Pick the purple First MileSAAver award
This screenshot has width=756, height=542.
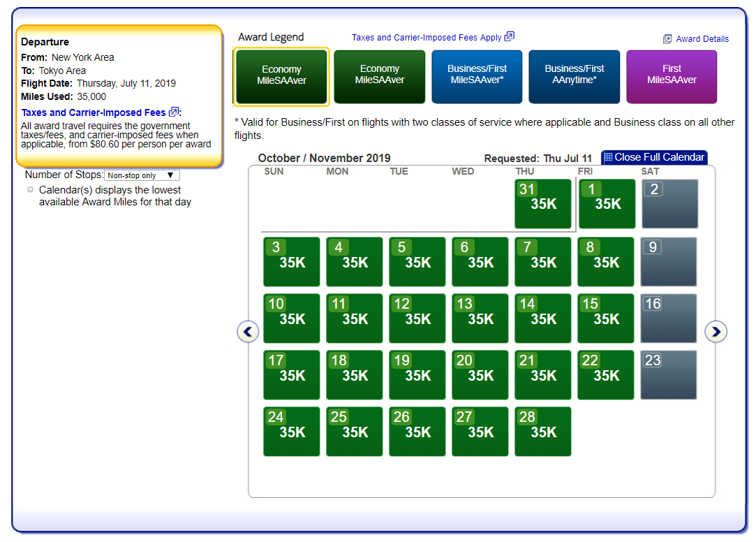click(x=672, y=75)
